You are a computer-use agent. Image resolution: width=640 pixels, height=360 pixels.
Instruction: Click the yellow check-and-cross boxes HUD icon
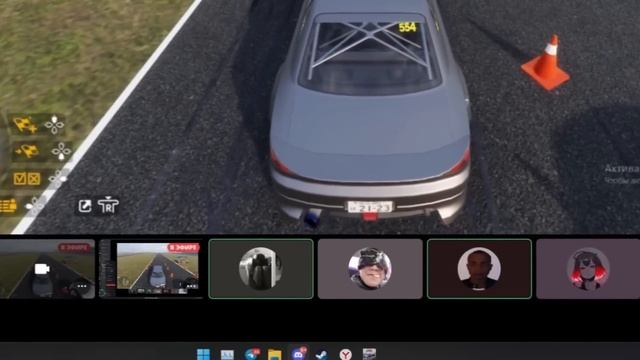tap(27, 178)
